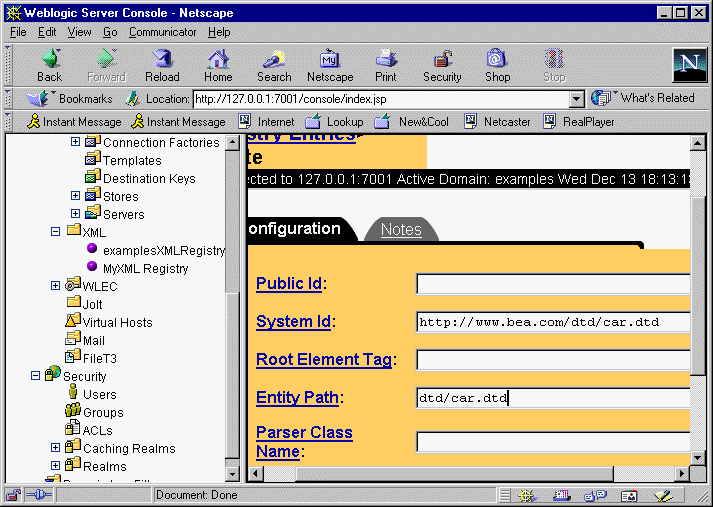The height and width of the screenshot is (507, 713).
Task: Expand the Realms node
Action: click(55, 466)
